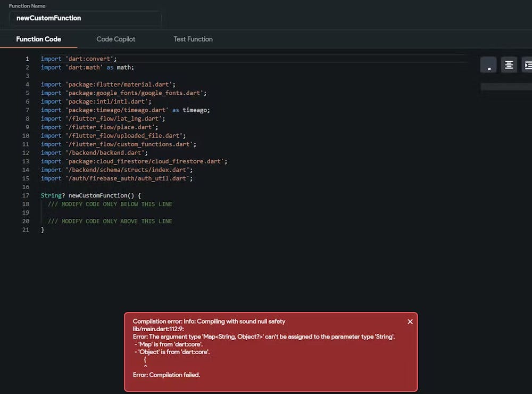Switch to the Code Copilot tab
The width and height of the screenshot is (532, 394).
[x=115, y=39]
